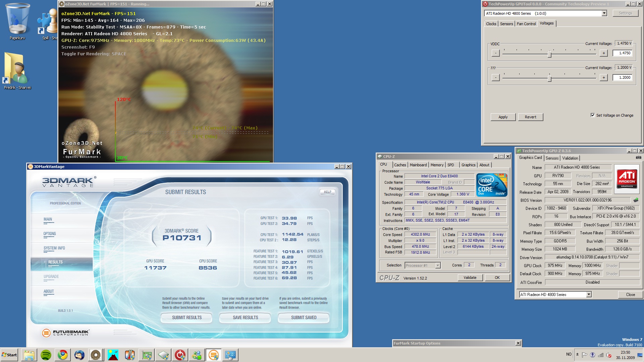The height and width of the screenshot is (362, 644).
Task: Select Papirkurv recycle bin on desktop
Action: click(x=17, y=21)
